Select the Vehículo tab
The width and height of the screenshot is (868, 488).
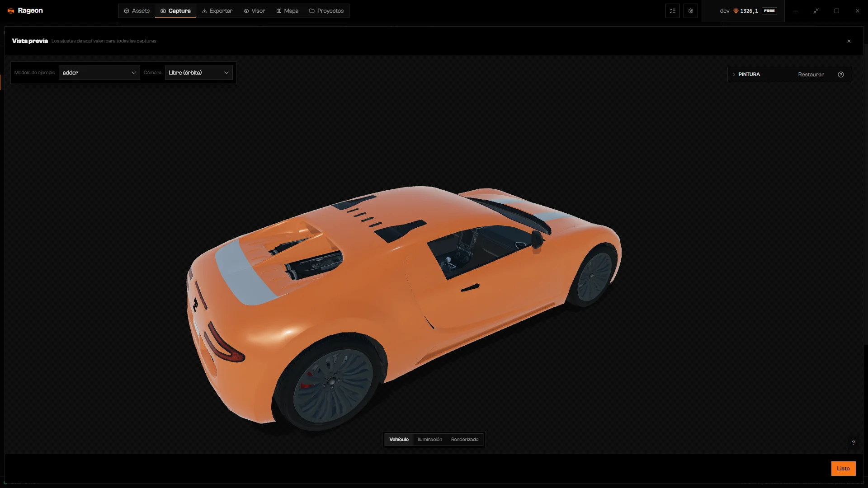399,440
